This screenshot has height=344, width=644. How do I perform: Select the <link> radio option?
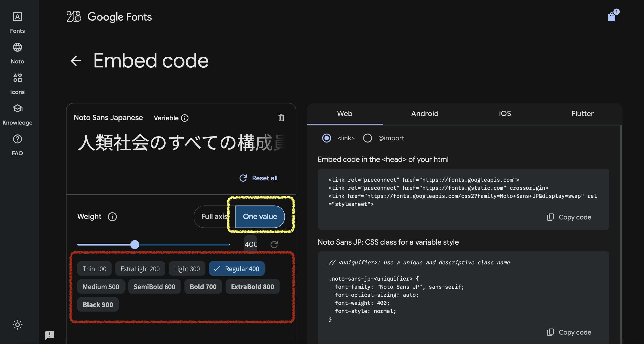pyautogui.click(x=326, y=138)
